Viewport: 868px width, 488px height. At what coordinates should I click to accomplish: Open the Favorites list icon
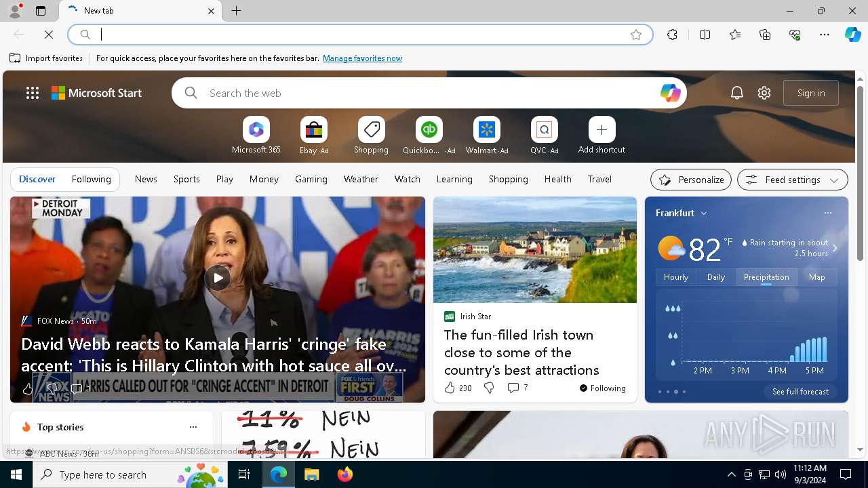pos(735,35)
